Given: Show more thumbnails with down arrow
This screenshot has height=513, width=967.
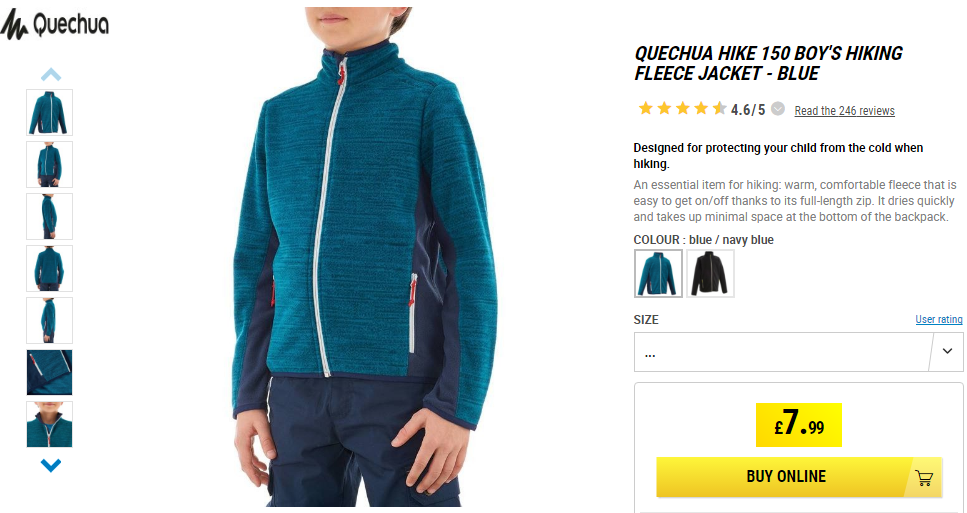Looking at the screenshot, I should click(51, 465).
